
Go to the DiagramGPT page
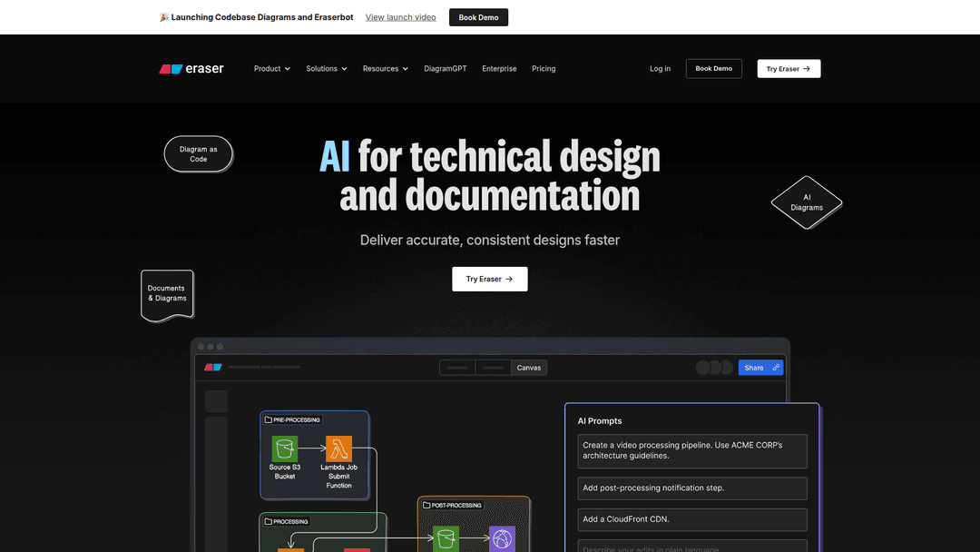[445, 69]
